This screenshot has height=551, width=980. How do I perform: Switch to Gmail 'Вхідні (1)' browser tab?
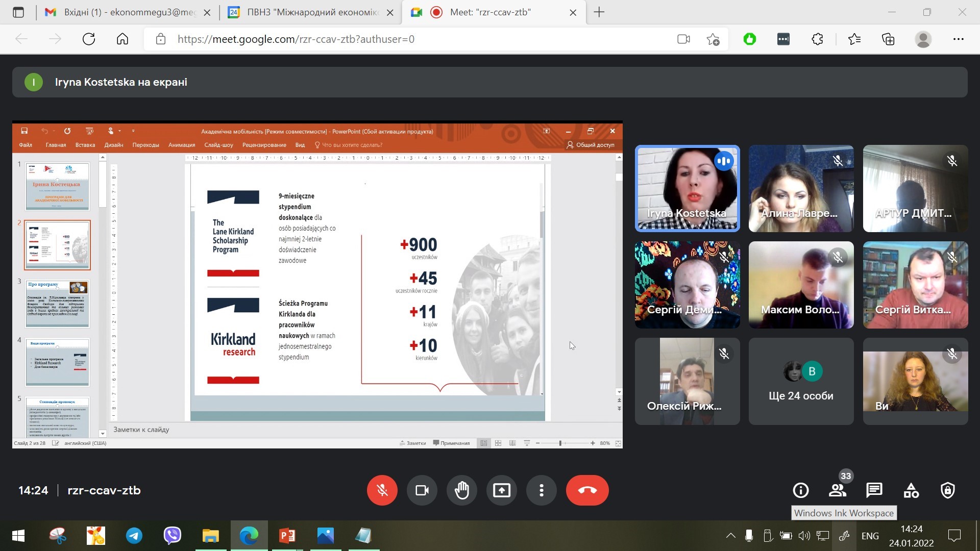click(x=128, y=12)
